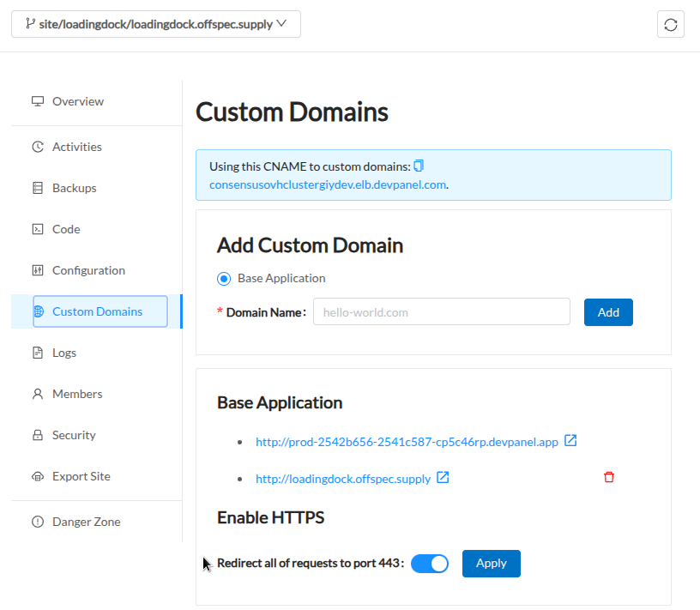Open the loadingdock.offspec.supply external link icon
This screenshot has height=610, width=700.
[443, 477]
